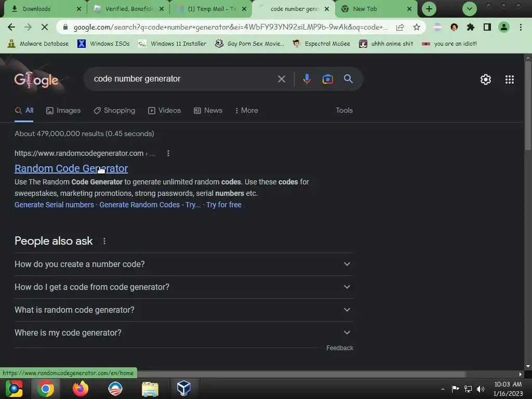Open the 'you are an idiot!' bookmark
This screenshot has height=399, width=532.
point(449,44)
